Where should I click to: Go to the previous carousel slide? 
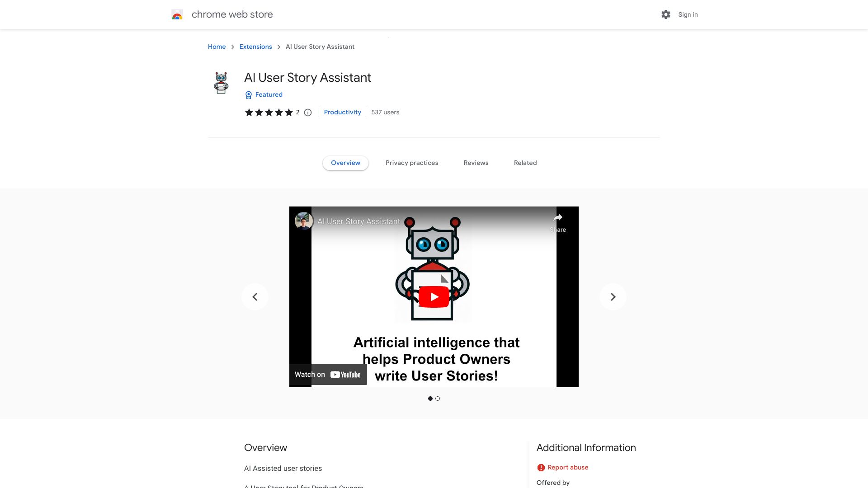click(x=255, y=296)
